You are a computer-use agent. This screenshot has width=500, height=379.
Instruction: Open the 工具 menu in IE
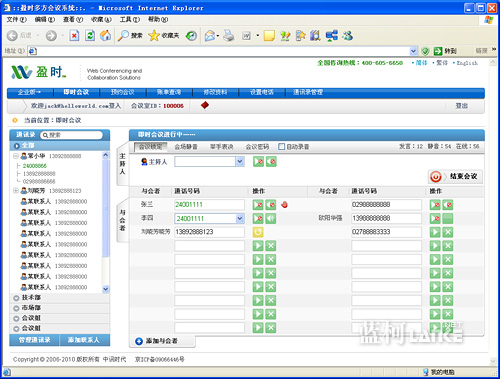[x=130, y=19]
